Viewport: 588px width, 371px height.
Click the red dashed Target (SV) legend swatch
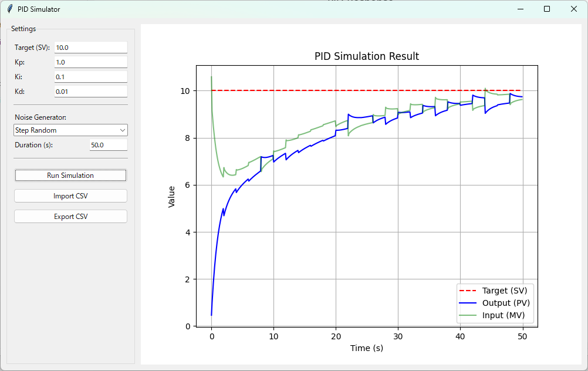(x=469, y=291)
